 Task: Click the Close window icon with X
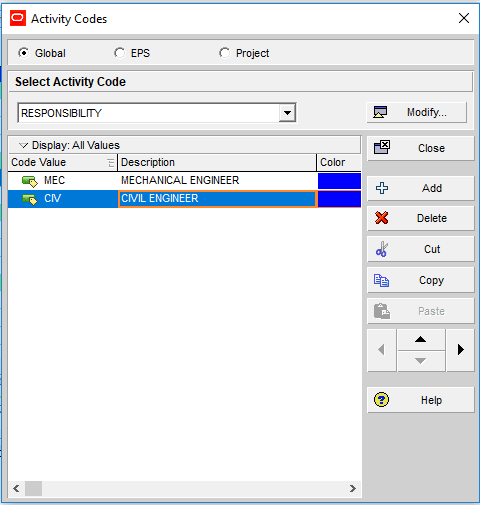[x=382, y=147]
